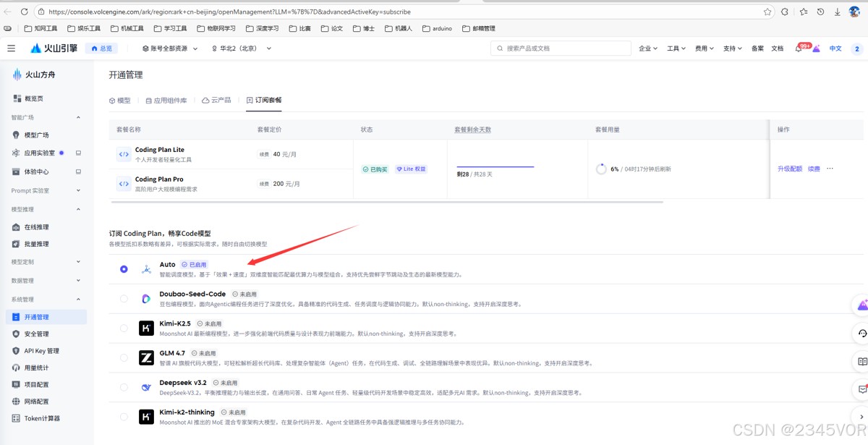Open 账号全部资源 dropdown
The image size is (868, 445).
coord(170,48)
